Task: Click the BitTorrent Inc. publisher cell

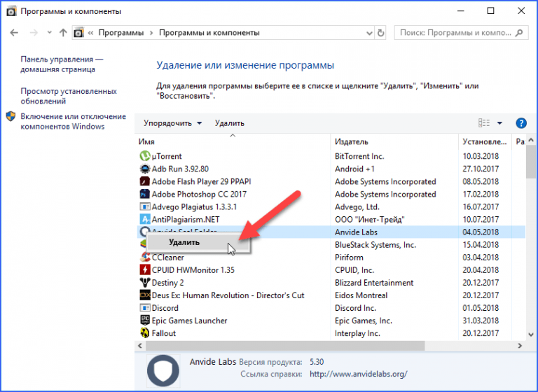Action: click(359, 156)
